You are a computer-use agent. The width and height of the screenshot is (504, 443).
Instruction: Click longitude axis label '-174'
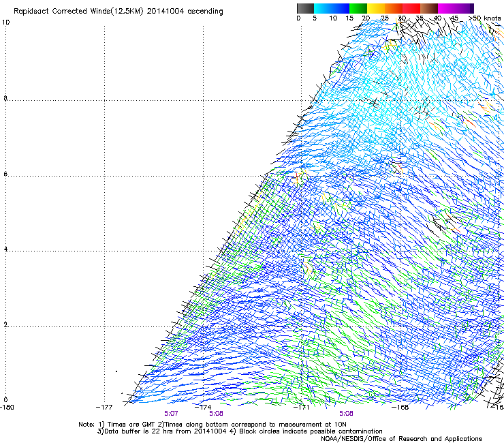pyautogui.click(x=203, y=407)
